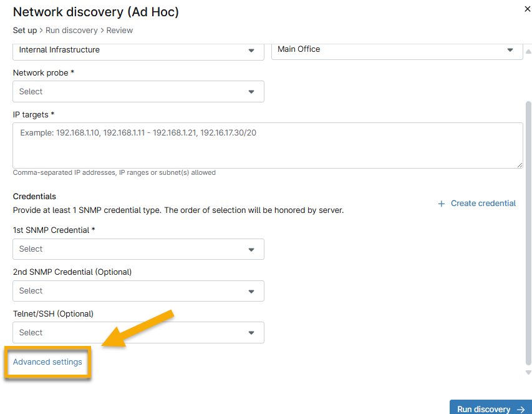Go to the Run discovery breadcrumb step
This screenshot has height=414, width=532.
pos(72,30)
